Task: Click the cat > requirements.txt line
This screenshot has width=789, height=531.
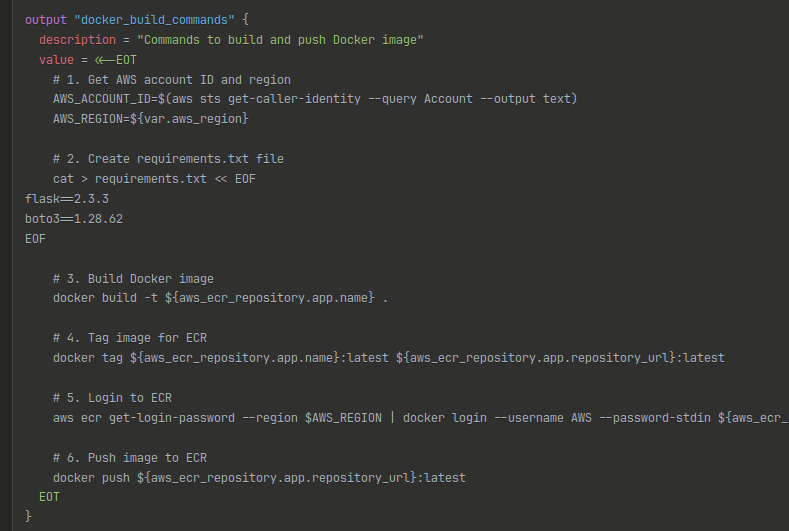Action: [x=154, y=179]
